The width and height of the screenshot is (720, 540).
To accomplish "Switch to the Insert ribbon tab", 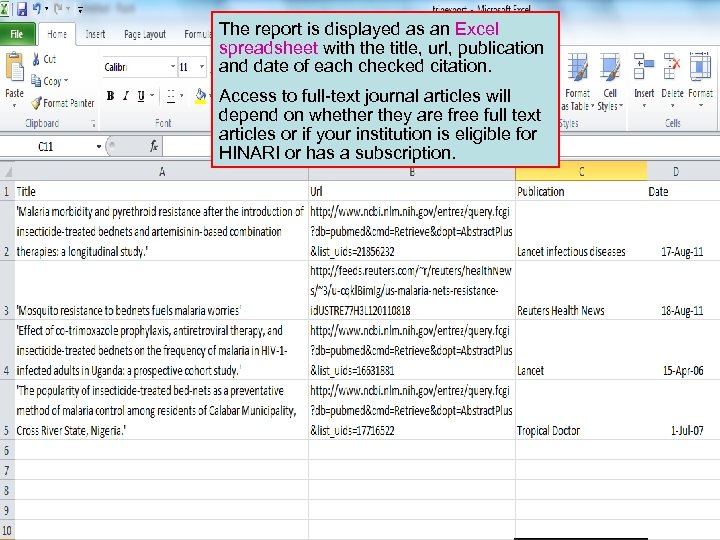I will [x=95, y=34].
